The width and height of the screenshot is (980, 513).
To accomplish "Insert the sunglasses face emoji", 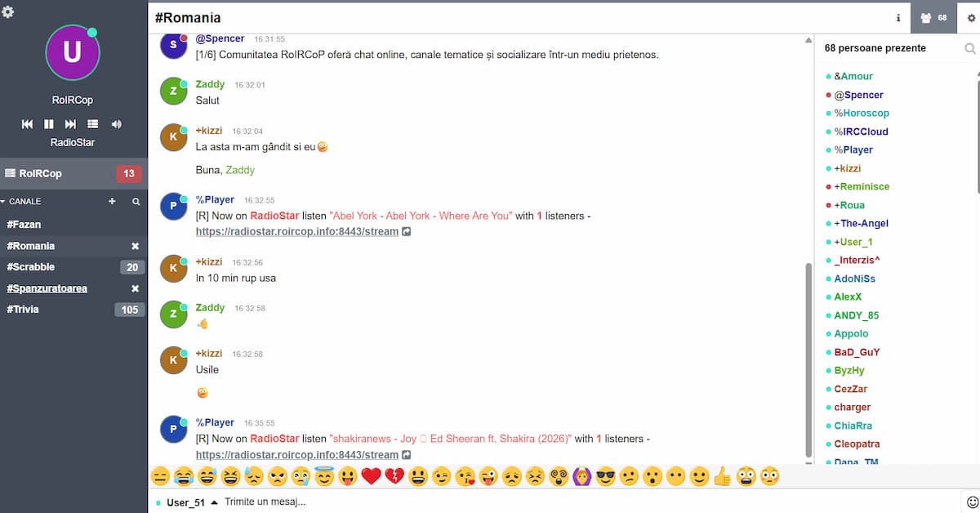I will (x=605, y=476).
